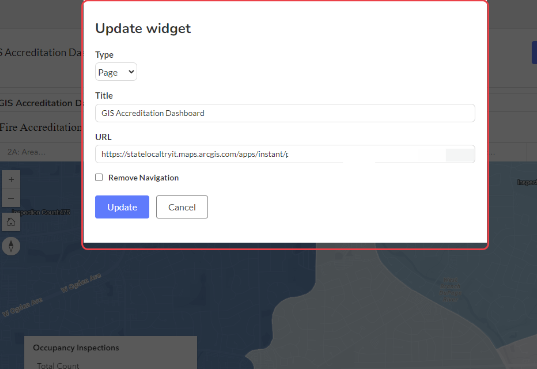Click the Title input field
This screenshot has width=537, height=369.
[x=285, y=113]
